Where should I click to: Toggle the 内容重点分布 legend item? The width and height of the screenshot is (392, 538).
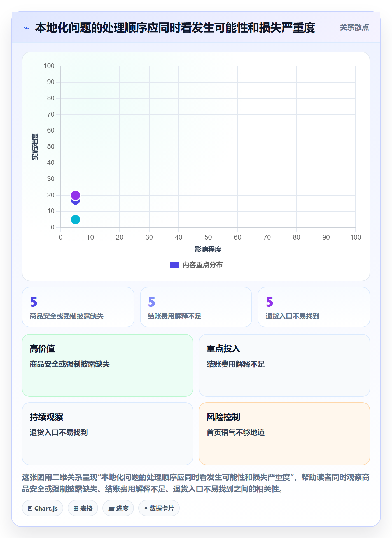click(196, 265)
